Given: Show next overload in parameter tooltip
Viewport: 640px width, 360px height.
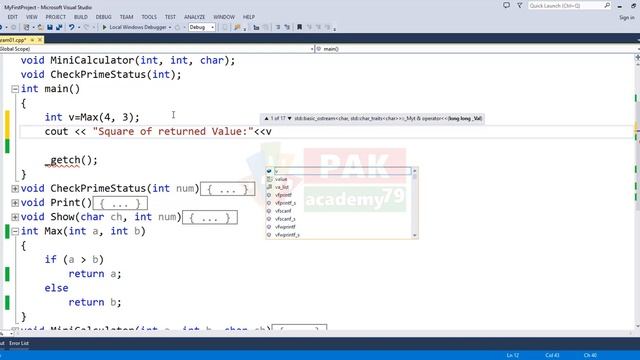Looking at the screenshot, I should (x=289, y=118).
